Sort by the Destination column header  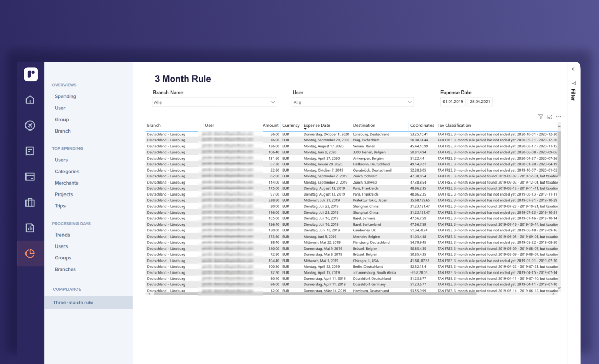point(364,125)
